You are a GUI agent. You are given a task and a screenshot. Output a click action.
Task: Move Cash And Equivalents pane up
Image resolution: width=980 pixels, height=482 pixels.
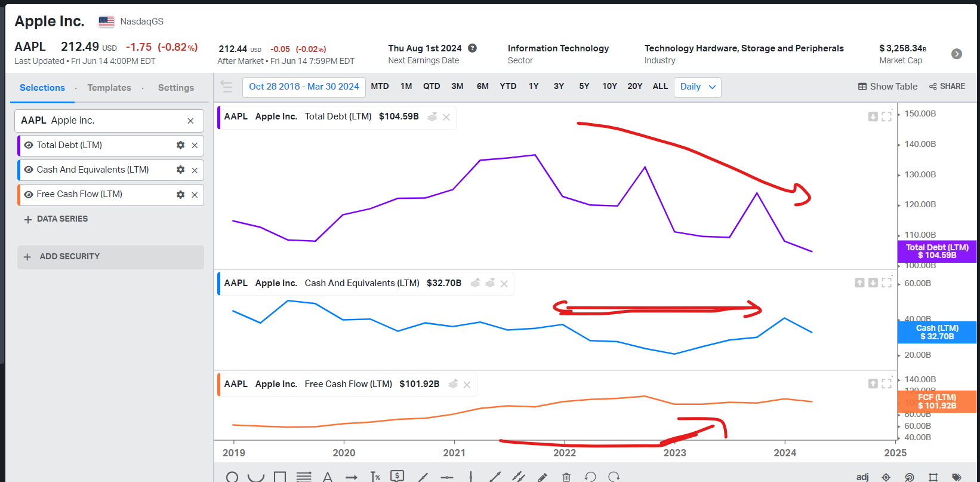[x=859, y=283]
